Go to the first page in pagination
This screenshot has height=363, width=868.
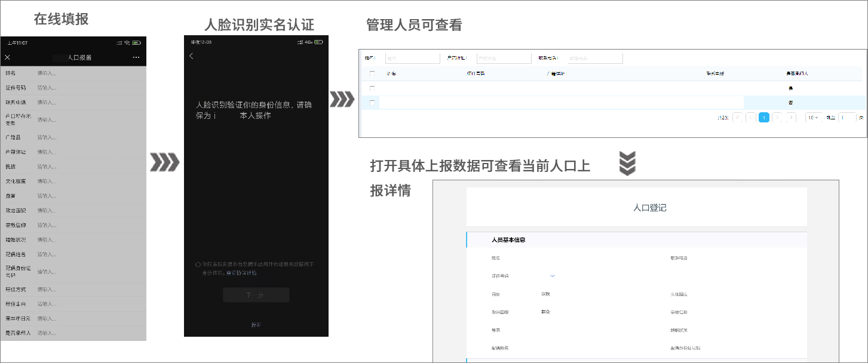click(738, 118)
